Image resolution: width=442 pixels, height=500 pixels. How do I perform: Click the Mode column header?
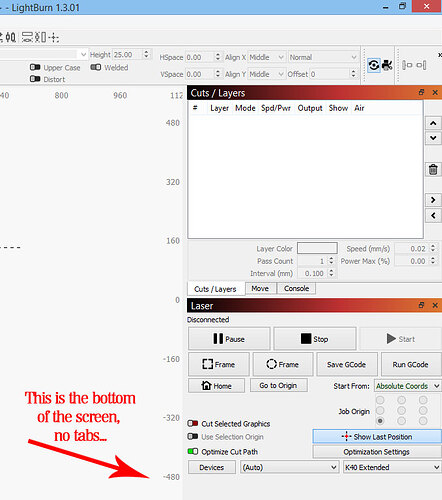pos(245,108)
